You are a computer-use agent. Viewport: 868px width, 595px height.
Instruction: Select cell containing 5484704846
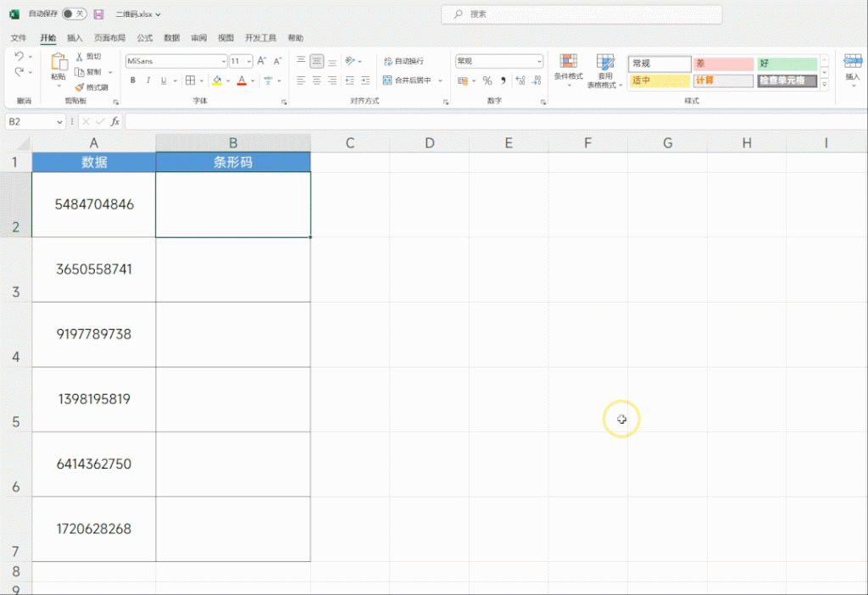(94, 205)
